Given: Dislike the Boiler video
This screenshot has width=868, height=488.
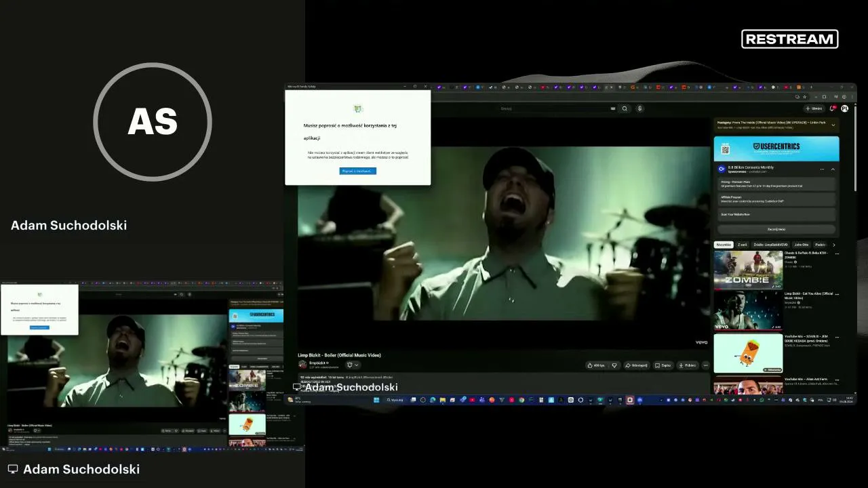Looking at the screenshot, I should click(x=614, y=365).
